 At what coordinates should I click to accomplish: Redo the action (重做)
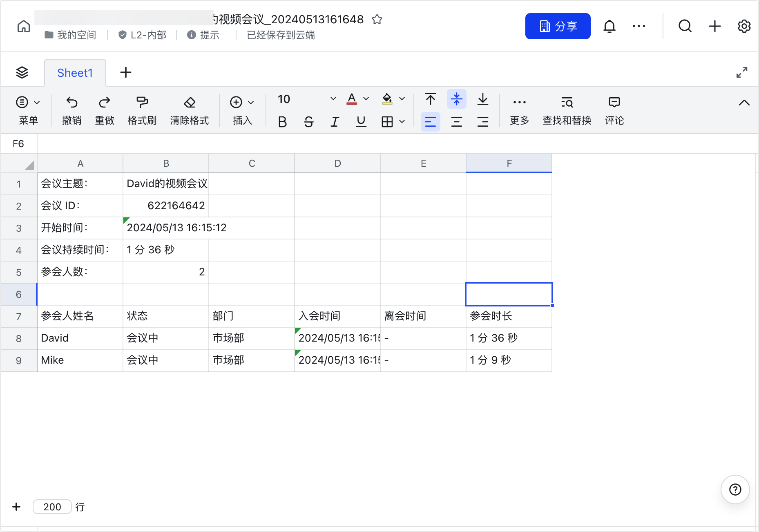(105, 110)
